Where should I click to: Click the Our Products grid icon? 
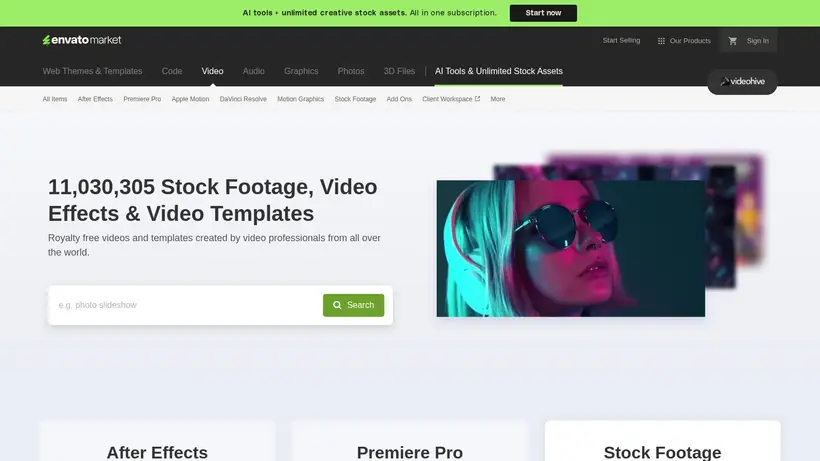click(661, 41)
